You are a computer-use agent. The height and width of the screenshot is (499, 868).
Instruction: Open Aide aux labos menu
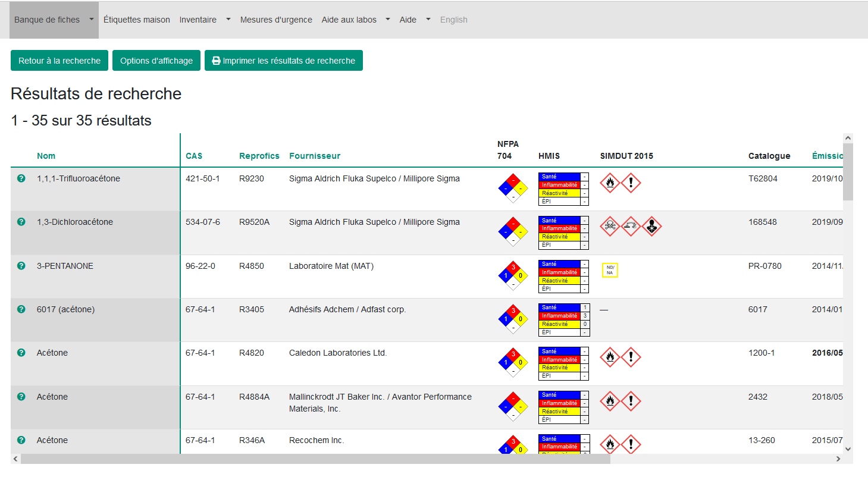(349, 20)
